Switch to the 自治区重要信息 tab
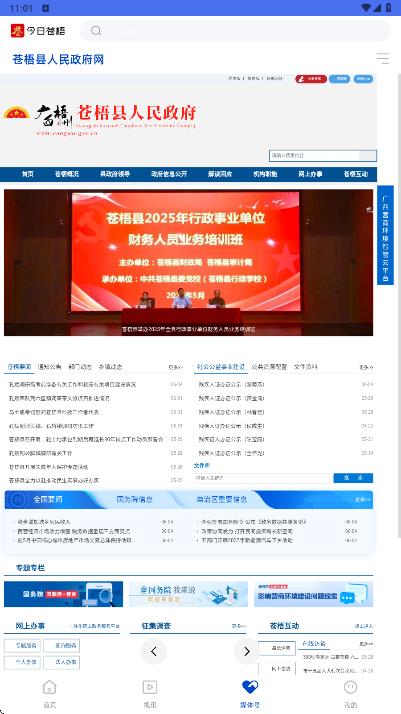 coord(222,500)
